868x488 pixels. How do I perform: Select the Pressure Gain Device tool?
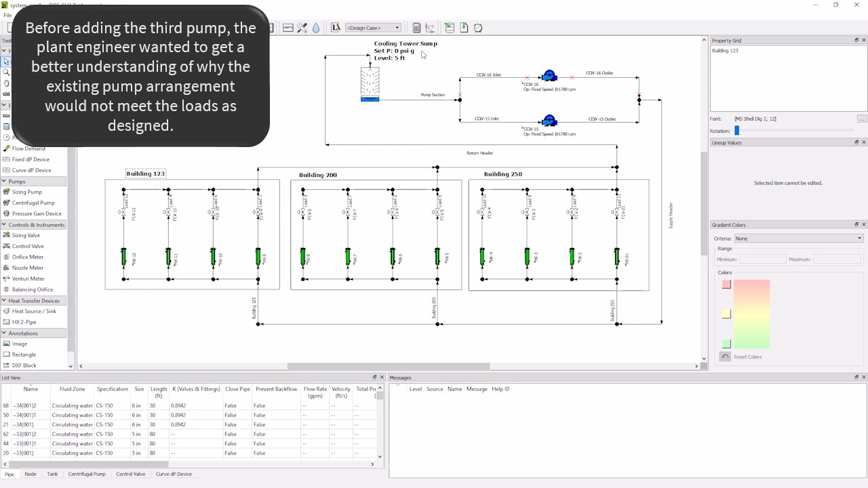point(37,213)
